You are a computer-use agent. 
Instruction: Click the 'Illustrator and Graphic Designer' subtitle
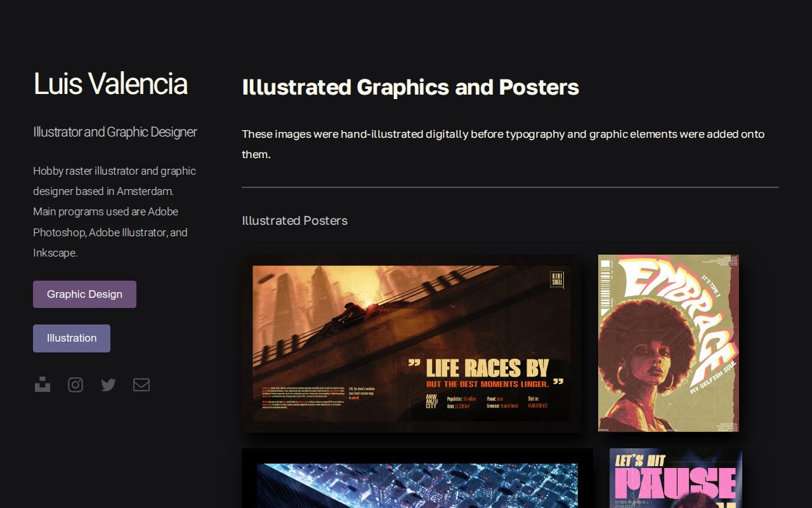(x=115, y=131)
